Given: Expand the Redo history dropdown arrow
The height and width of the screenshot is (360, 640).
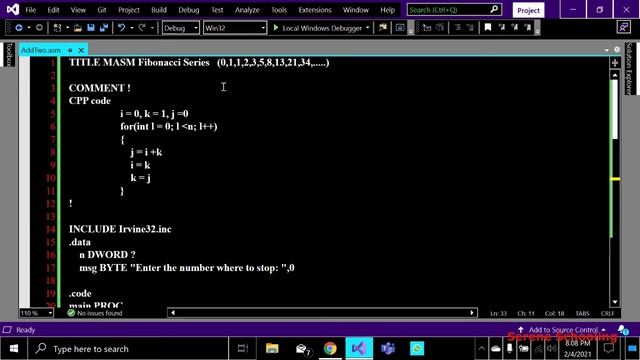Looking at the screenshot, I should pyautogui.click(x=152, y=28).
